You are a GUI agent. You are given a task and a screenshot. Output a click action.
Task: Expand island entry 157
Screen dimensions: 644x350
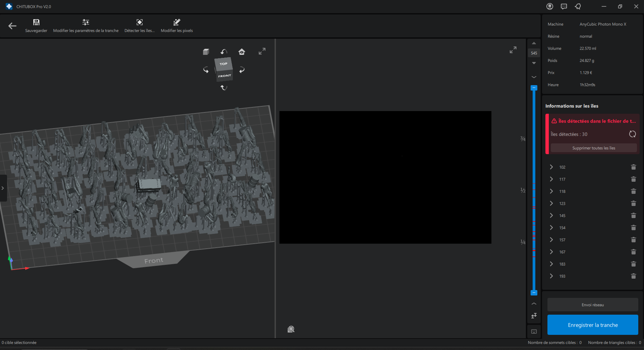[551, 240]
